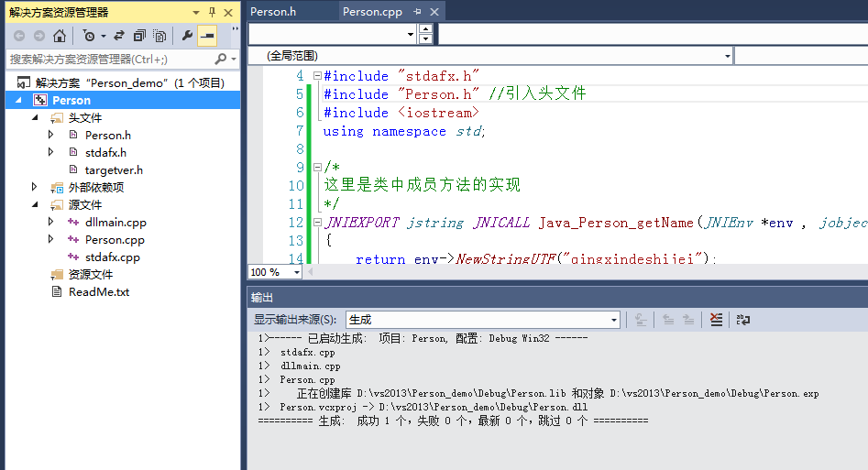The image size is (868, 470).
Task: Click the Forward navigation arrow in Solution Explorer
Action: coord(38,36)
